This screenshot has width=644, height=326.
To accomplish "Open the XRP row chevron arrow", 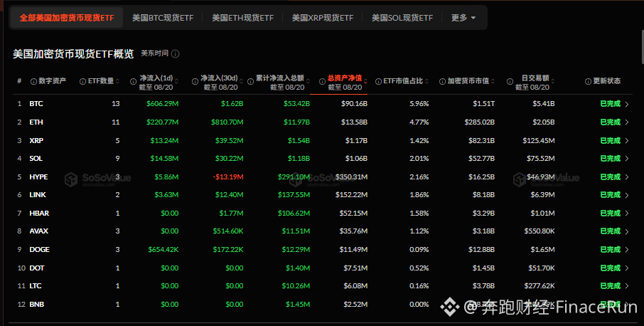I will [x=627, y=141].
